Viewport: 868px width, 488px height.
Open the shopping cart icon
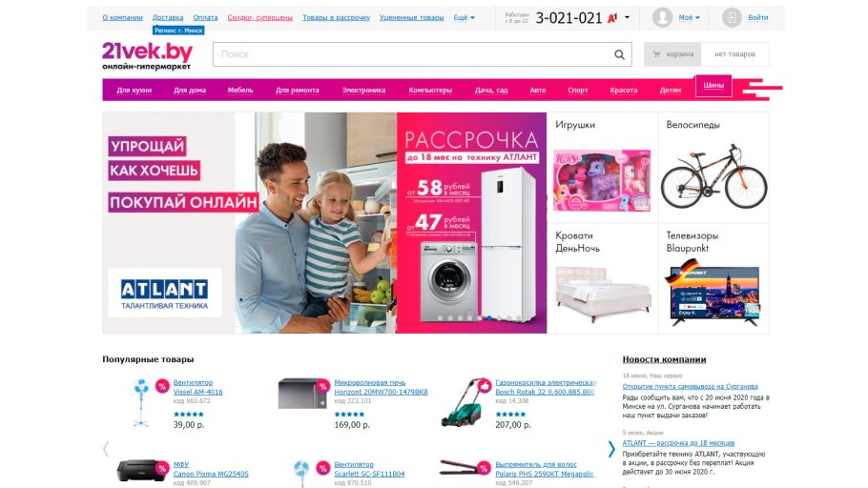tap(656, 54)
